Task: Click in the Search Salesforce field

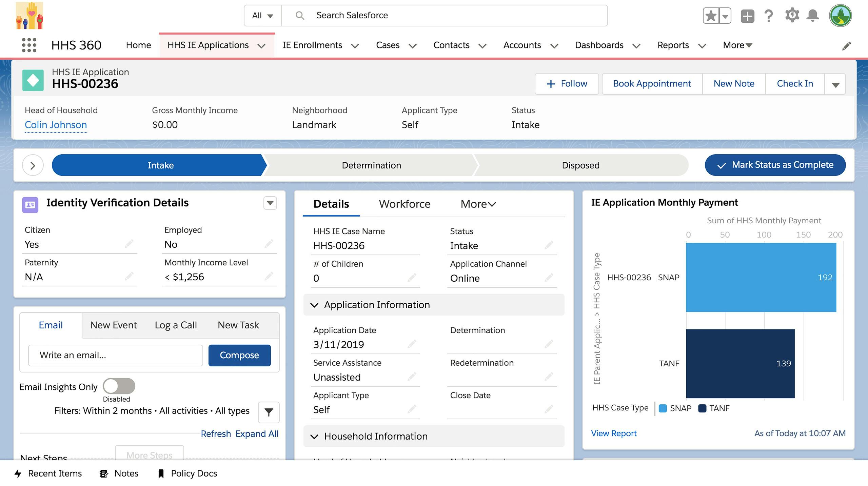Action: (x=444, y=16)
